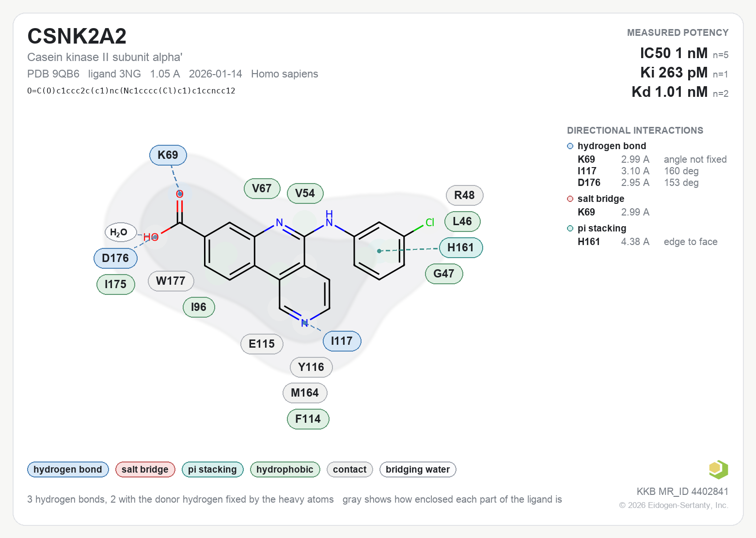Click the L46 hydrophobic residue

click(462, 221)
